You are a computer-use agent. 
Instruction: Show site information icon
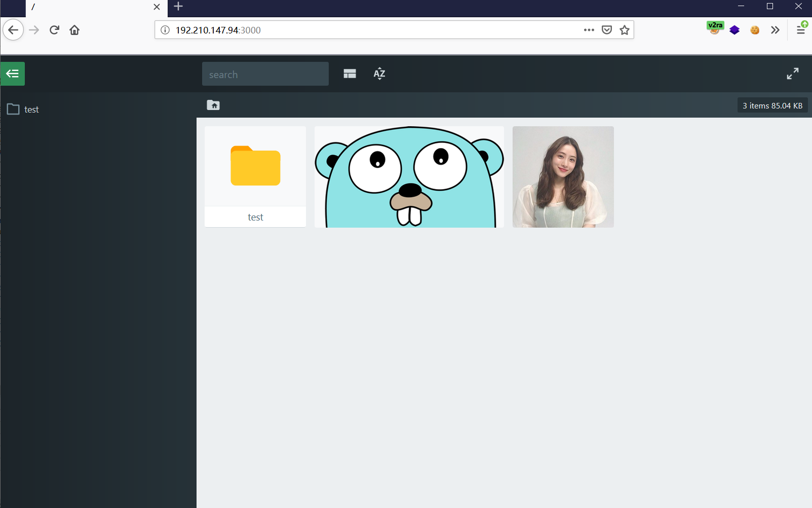click(165, 30)
